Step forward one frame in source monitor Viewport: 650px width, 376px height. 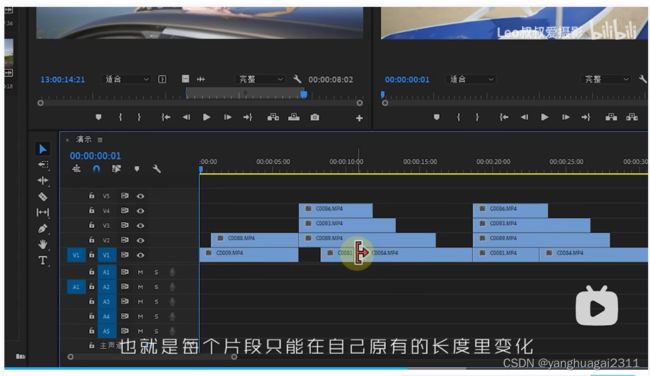(228, 117)
